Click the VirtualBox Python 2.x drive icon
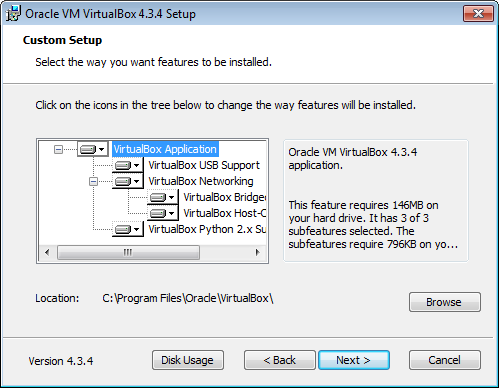This screenshot has width=499, height=388. 128,229
